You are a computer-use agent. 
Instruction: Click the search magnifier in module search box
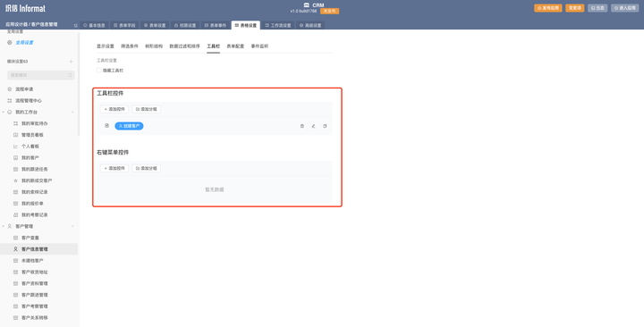point(70,75)
